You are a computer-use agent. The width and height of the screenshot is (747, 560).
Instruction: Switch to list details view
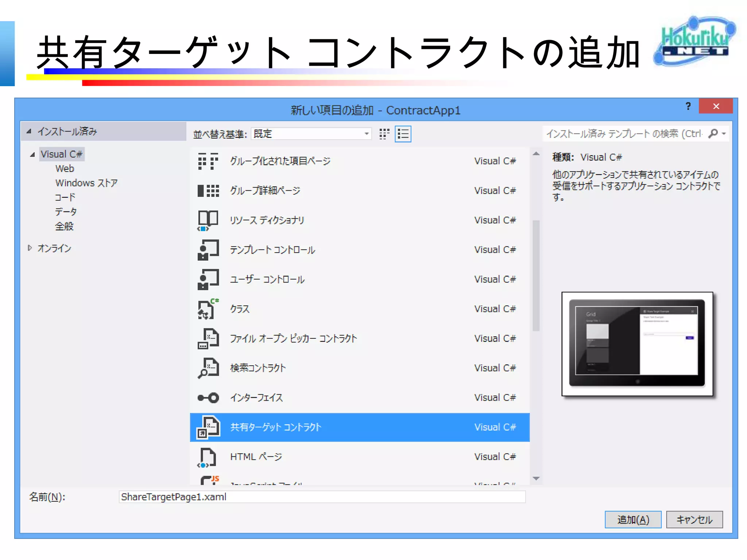point(403,134)
